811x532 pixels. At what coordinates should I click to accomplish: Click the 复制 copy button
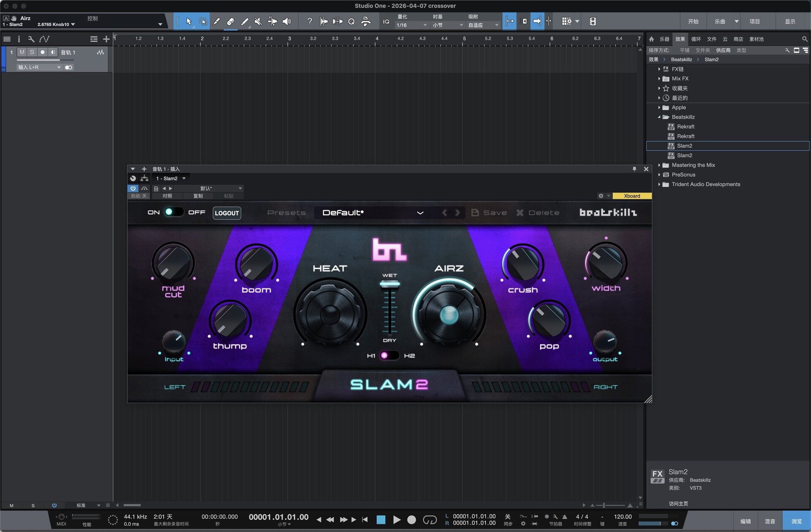(198, 196)
